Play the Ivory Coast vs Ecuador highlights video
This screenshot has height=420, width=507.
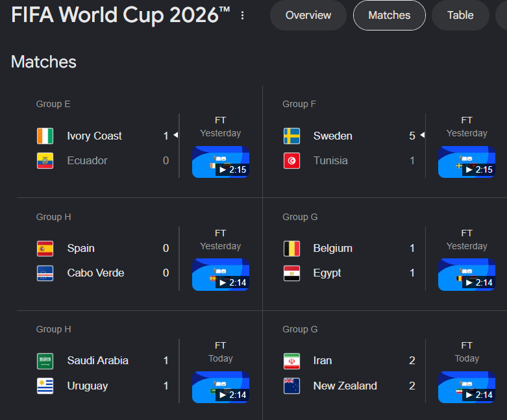(x=221, y=162)
